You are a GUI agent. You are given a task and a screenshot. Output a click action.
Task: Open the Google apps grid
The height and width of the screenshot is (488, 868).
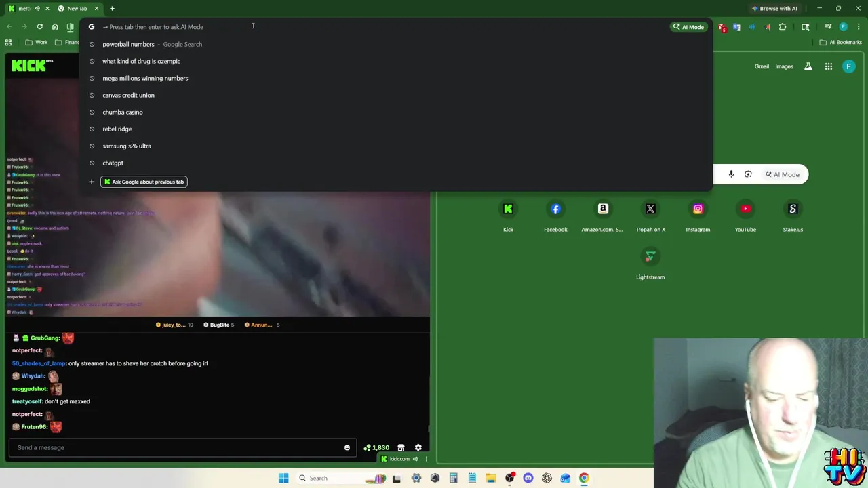pyautogui.click(x=829, y=66)
